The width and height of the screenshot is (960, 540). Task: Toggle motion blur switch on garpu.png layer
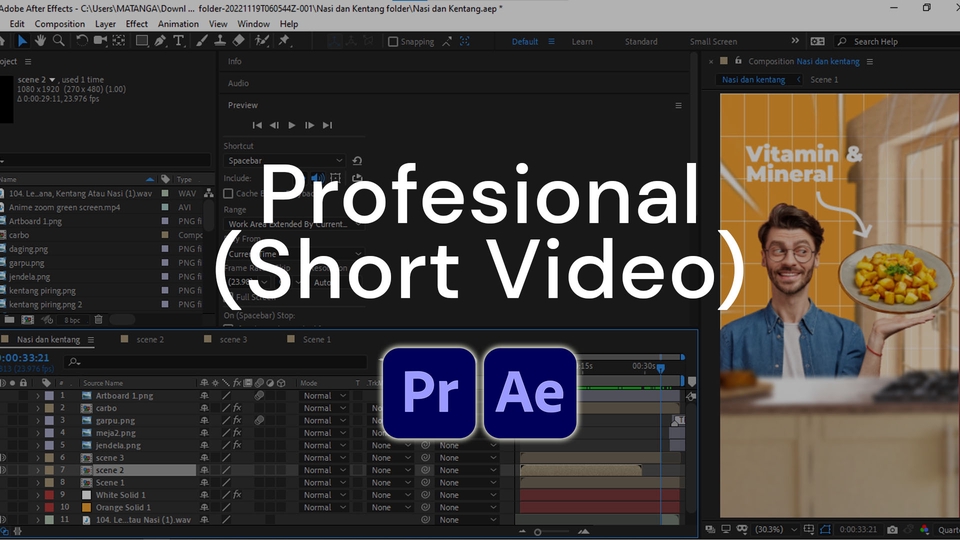point(259,421)
